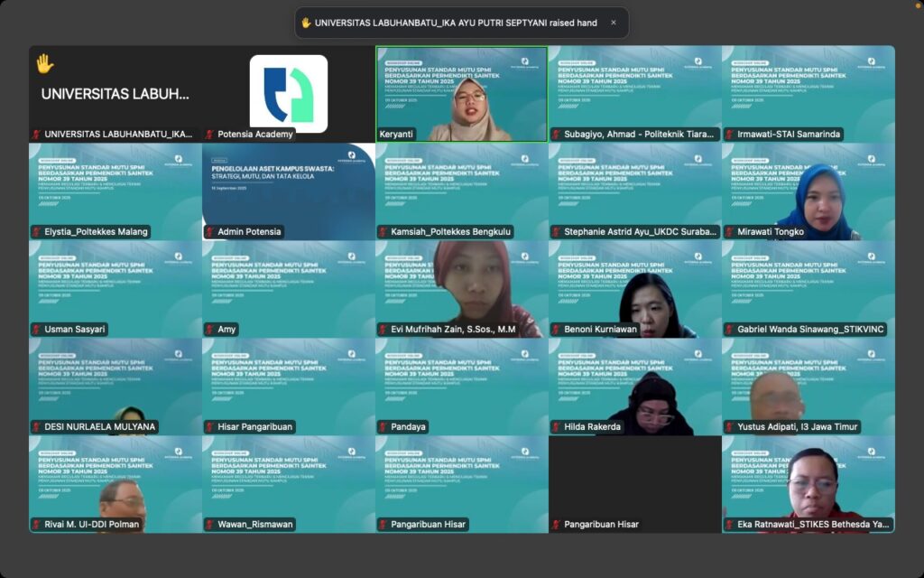This screenshot has width=924, height=578.
Task: Click the raised hand icon on Universitas Labuhanbatu tile
Action: [x=44, y=64]
